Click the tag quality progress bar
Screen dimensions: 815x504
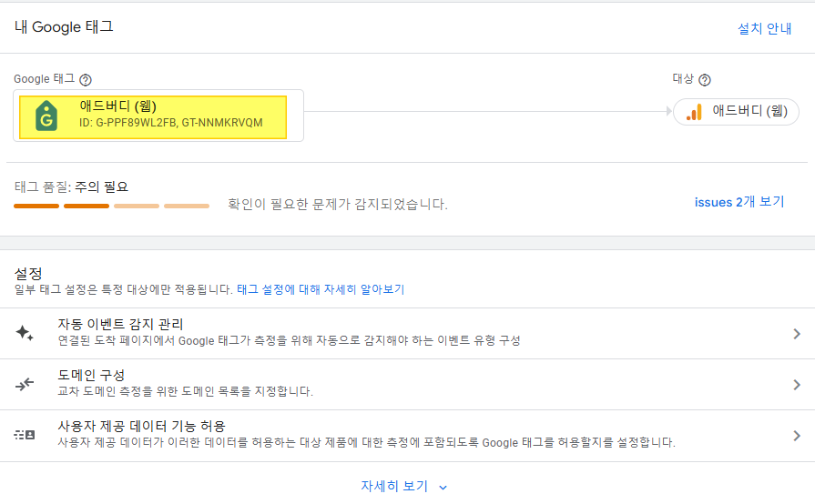(112, 207)
